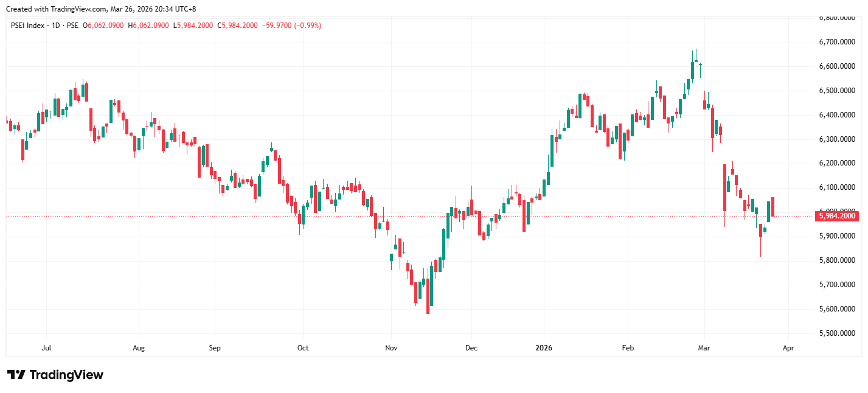Screen dimensions: 868x393
Task: Click the red 5,984.2000 current price tag
Action: click(837, 215)
